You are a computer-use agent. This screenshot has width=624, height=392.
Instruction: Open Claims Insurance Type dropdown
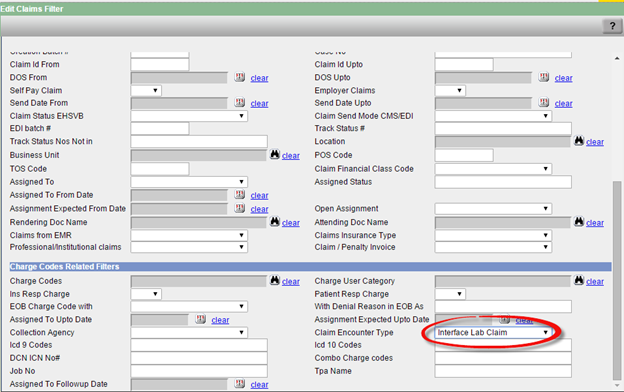[x=493, y=235]
